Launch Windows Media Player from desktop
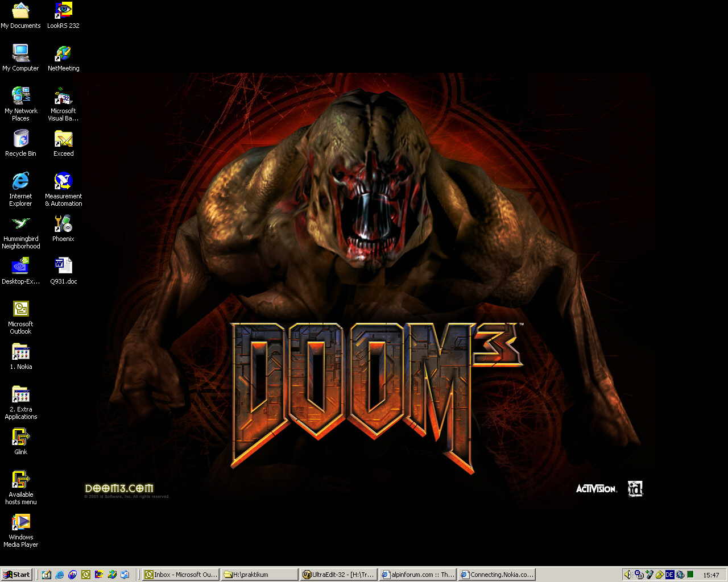The height and width of the screenshot is (582, 728). point(20,522)
